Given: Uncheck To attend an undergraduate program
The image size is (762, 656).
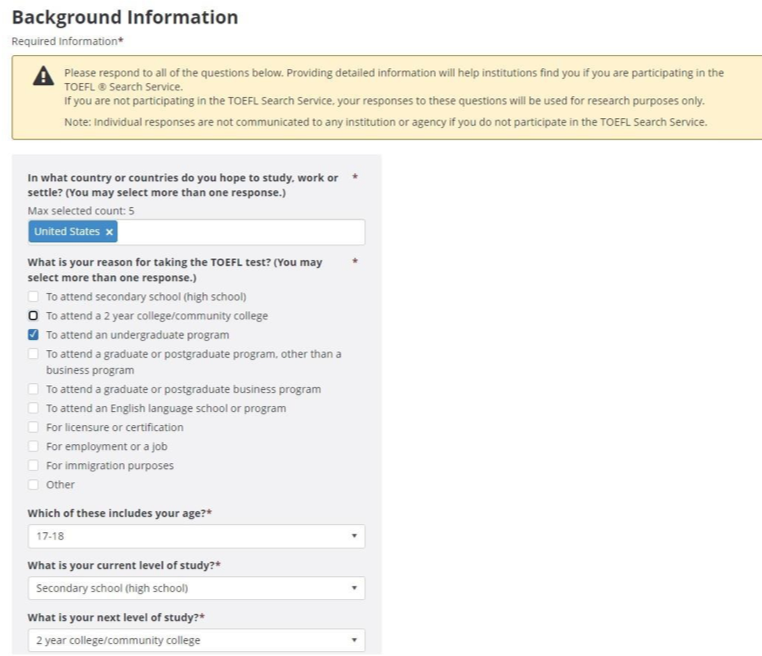Looking at the screenshot, I should 33,335.
